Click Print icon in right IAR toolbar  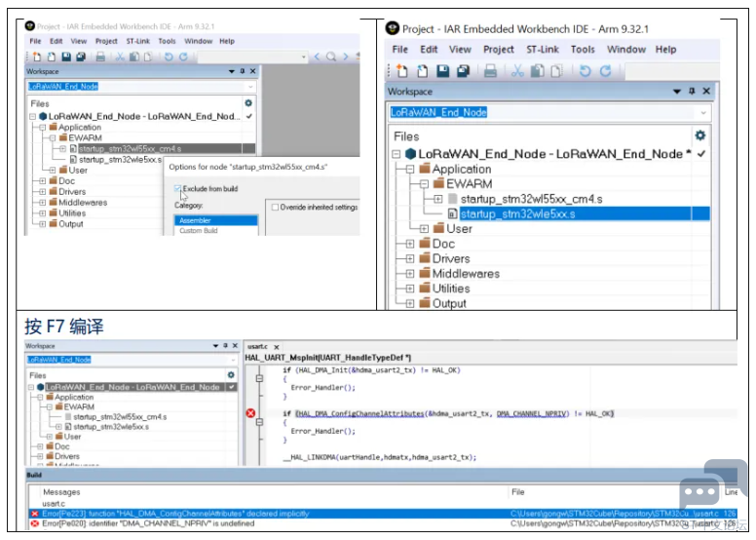(x=490, y=71)
